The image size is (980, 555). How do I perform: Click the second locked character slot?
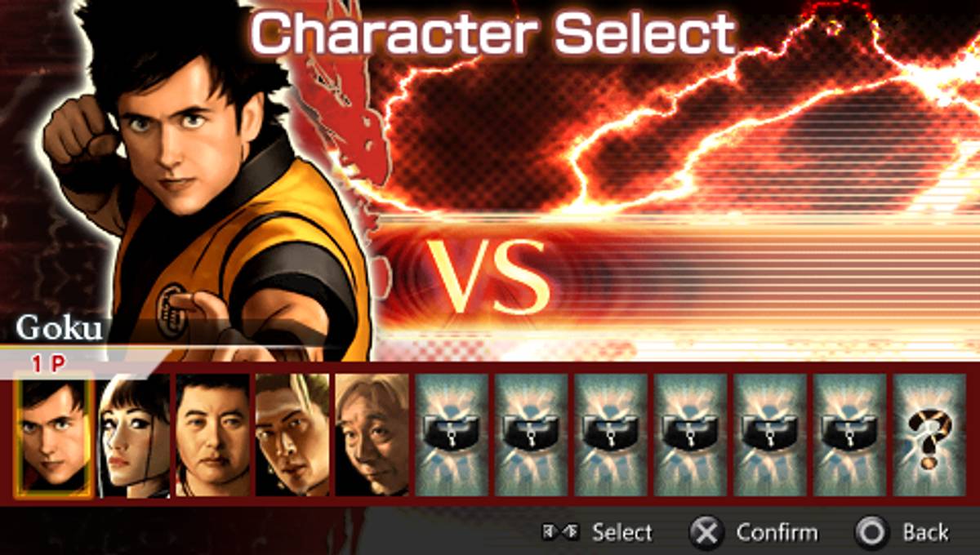pos(531,435)
